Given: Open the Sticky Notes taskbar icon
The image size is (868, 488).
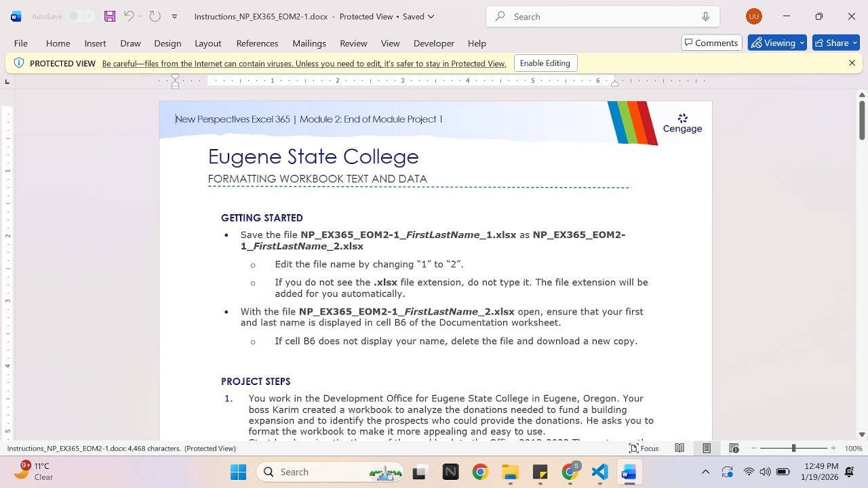Looking at the screenshot, I should pyautogui.click(x=540, y=472).
